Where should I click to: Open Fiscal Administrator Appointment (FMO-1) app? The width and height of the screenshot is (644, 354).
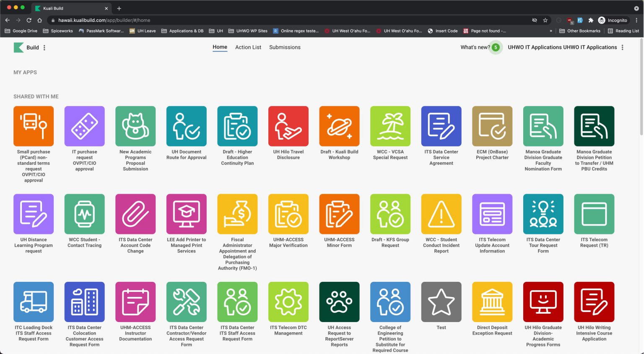[237, 214]
